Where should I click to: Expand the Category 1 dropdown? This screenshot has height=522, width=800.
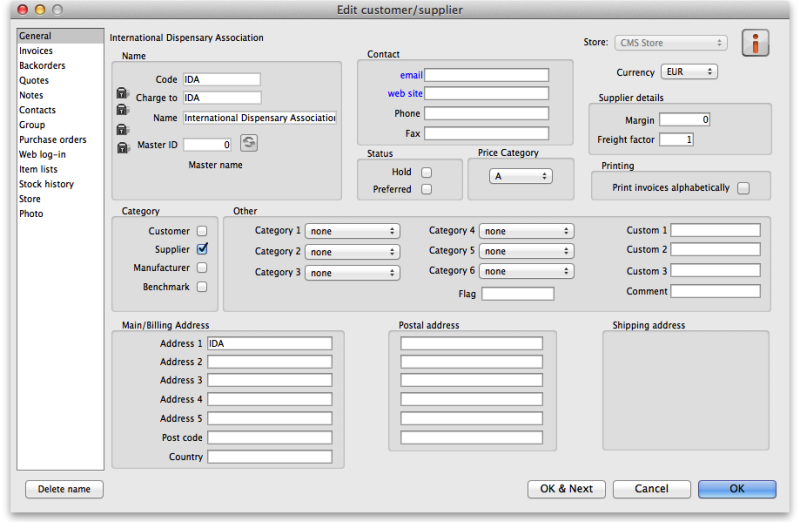(352, 231)
